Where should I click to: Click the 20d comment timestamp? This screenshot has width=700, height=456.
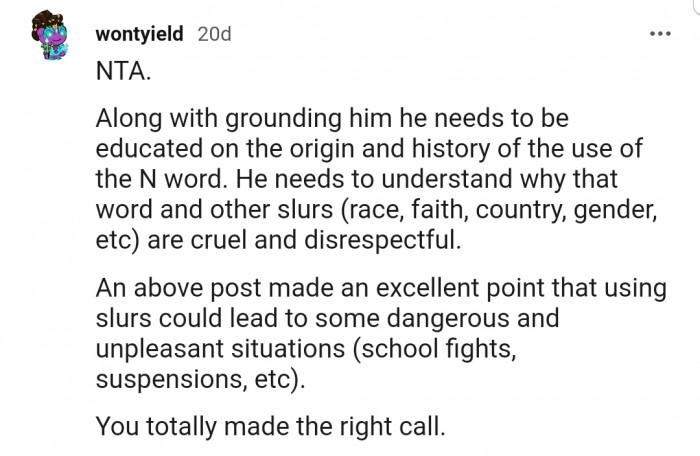click(214, 34)
